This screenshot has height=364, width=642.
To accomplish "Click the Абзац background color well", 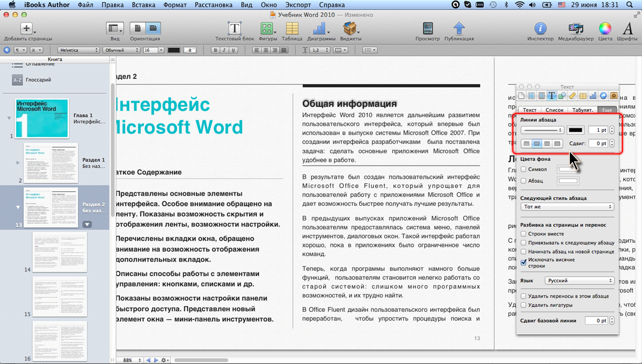I will pyautogui.click(x=568, y=181).
